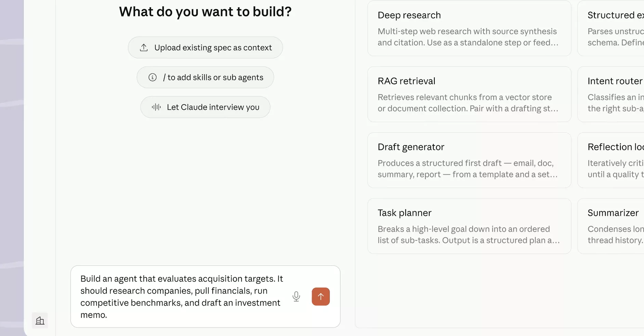Click the Deep research card title

409,15
